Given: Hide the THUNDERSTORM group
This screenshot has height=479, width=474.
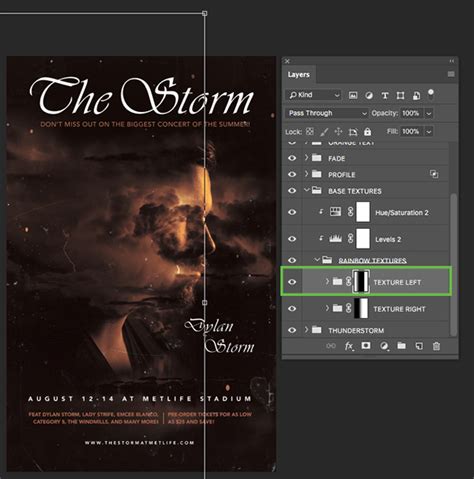Looking at the screenshot, I should 292,330.
